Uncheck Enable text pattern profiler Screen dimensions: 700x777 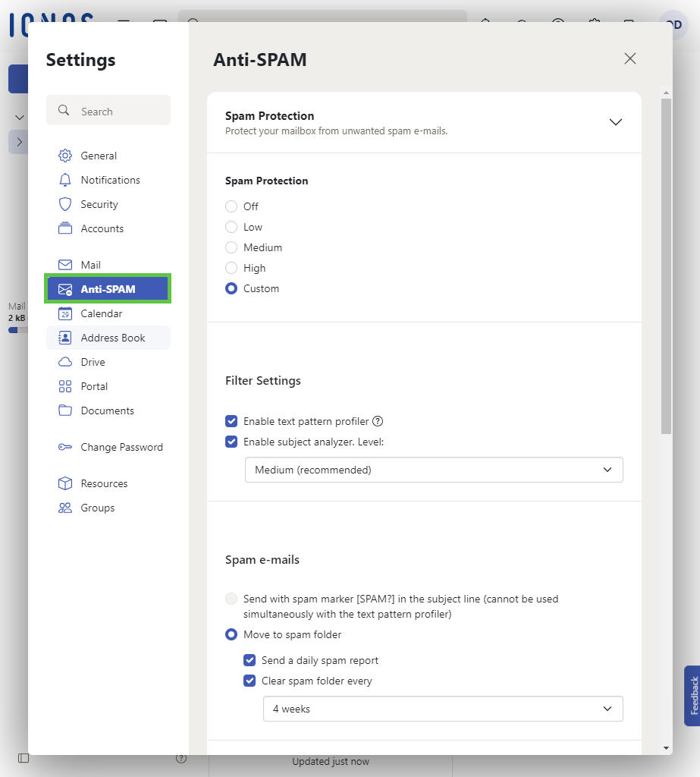tap(231, 421)
